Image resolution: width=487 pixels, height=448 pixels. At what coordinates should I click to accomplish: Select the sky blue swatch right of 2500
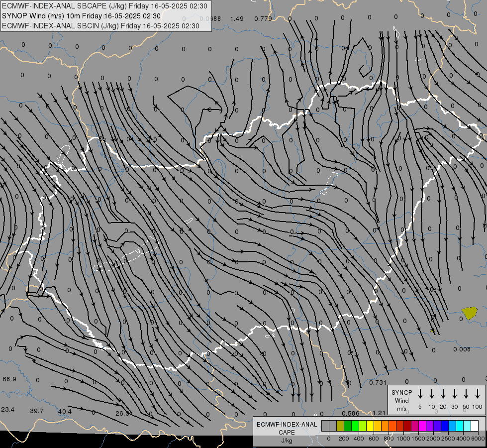click(452, 426)
